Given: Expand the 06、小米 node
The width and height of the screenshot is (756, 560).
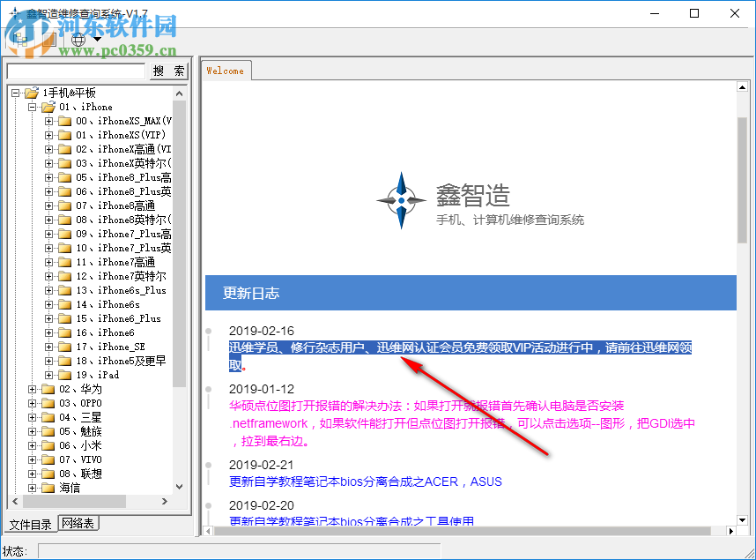Looking at the screenshot, I should [x=32, y=445].
